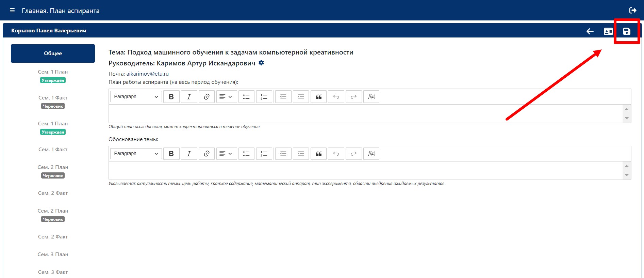Open the ID card profile icon
This screenshot has width=644, height=278.
coord(608,31)
